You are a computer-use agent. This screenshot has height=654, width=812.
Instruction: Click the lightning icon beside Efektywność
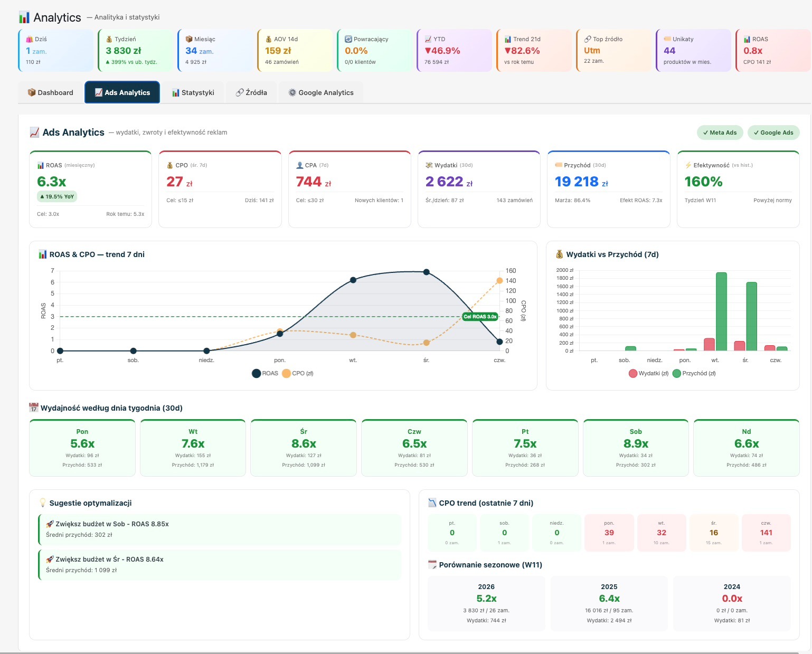click(x=688, y=165)
